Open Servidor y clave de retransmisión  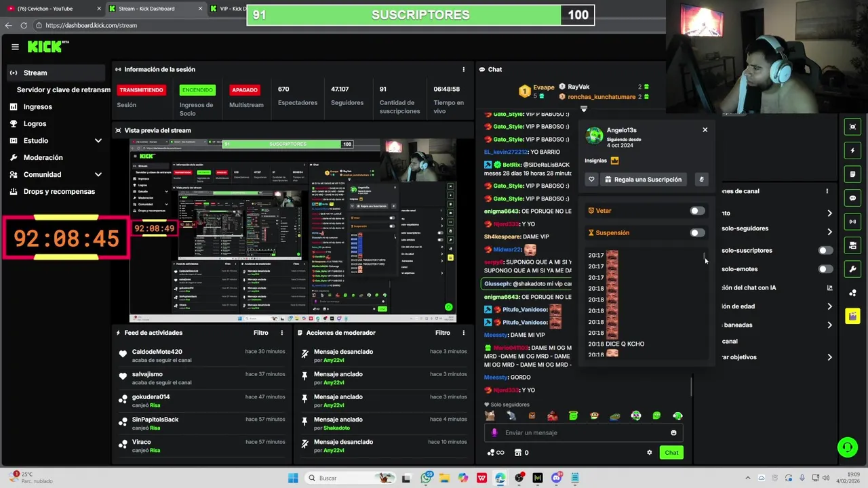64,89
